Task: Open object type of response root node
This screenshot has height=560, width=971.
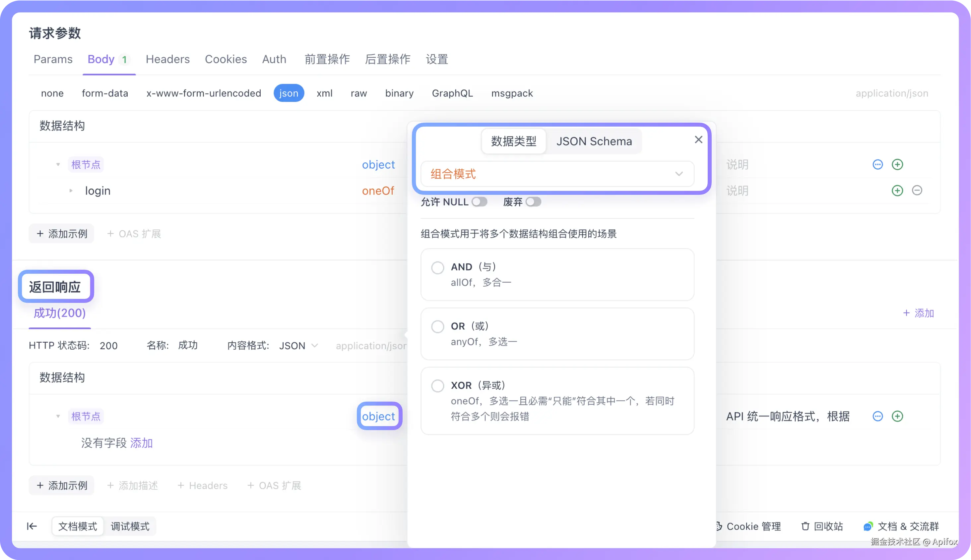Action: pyautogui.click(x=379, y=416)
